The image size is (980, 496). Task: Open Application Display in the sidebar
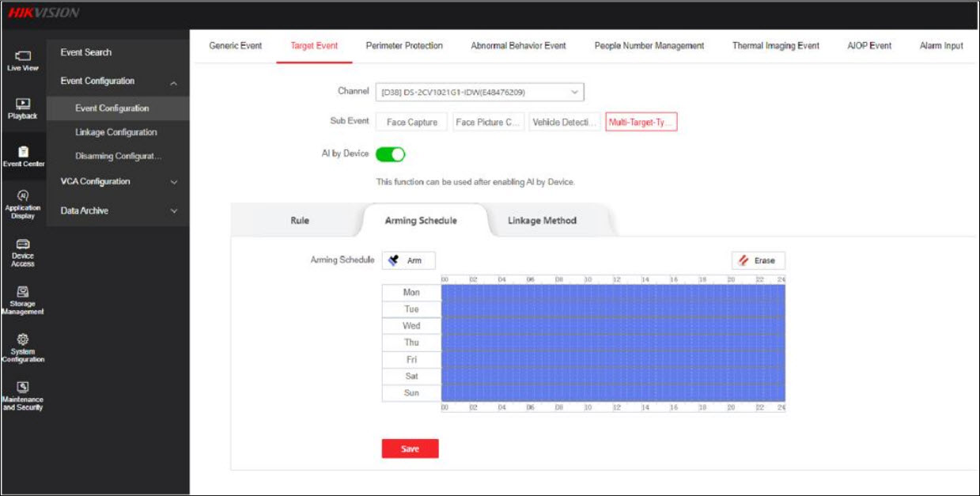click(23, 204)
